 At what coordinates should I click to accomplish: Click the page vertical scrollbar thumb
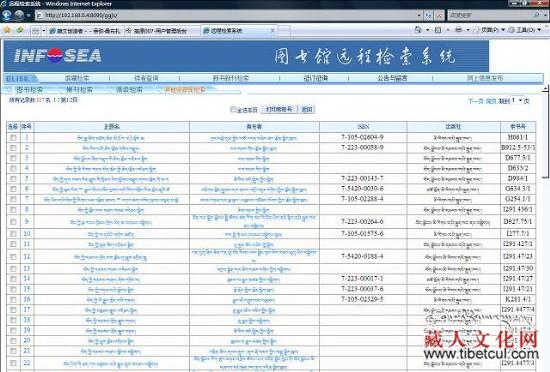[x=545, y=135]
